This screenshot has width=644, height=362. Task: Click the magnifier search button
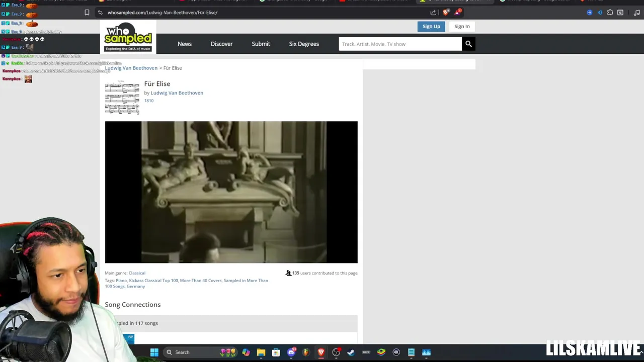pyautogui.click(x=468, y=44)
